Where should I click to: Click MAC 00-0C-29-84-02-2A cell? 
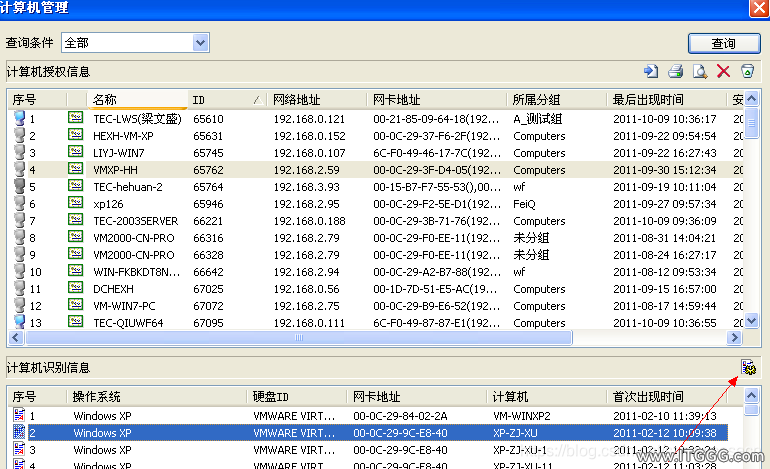(400, 416)
